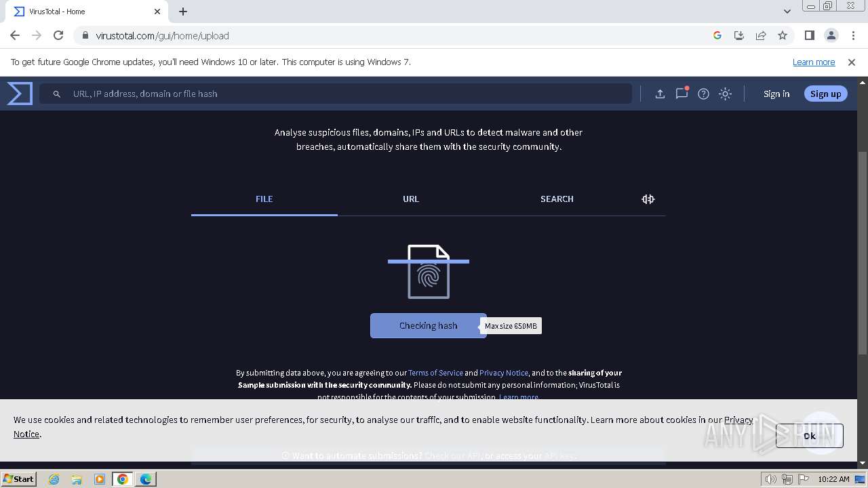This screenshot has height=488, width=868.
Task: Toggle light/dark theme sun icon
Action: coord(726,94)
